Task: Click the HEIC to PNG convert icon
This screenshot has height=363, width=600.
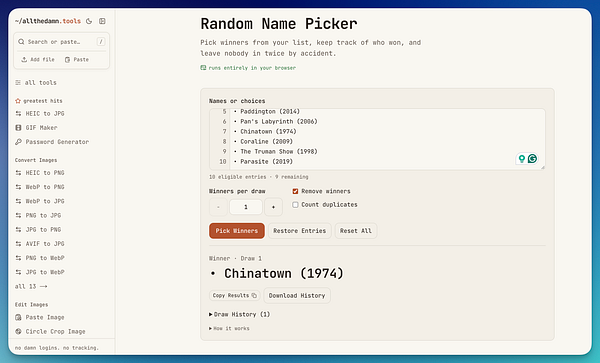Action: coord(18,173)
